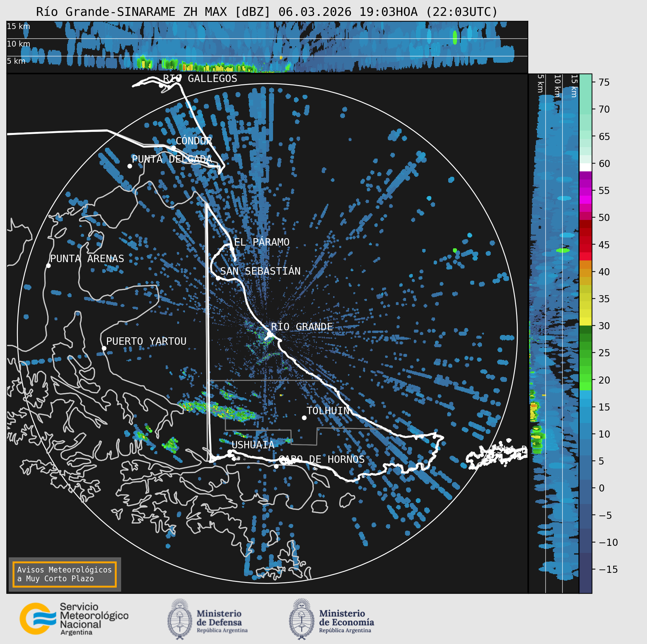Click the yellow echo cluster in right cross-section
This screenshot has height=644, width=647.
click(x=534, y=412)
